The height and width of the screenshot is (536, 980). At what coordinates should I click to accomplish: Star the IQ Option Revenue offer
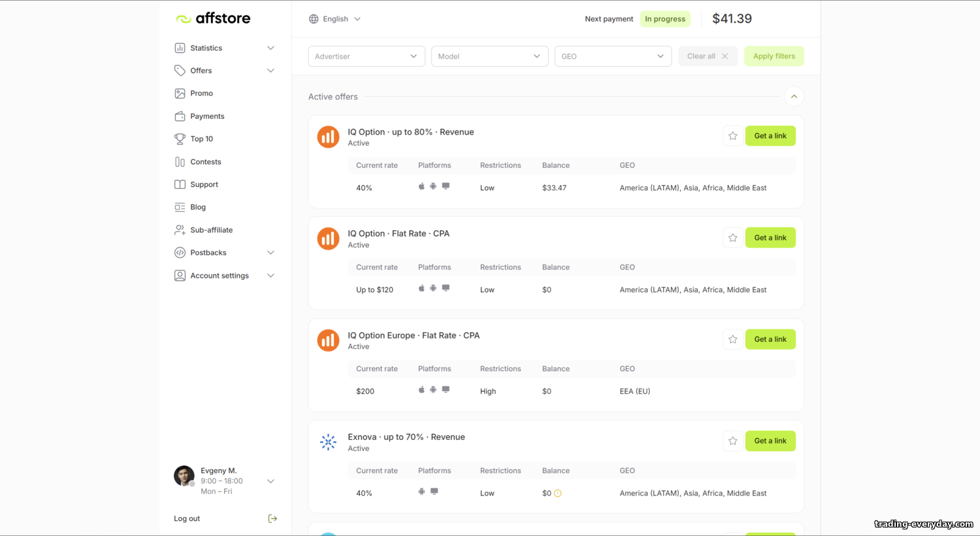point(733,136)
